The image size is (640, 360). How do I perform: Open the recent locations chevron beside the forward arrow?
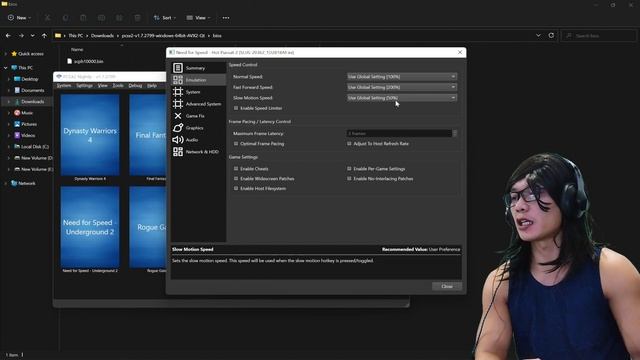click(x=32, y=36)
